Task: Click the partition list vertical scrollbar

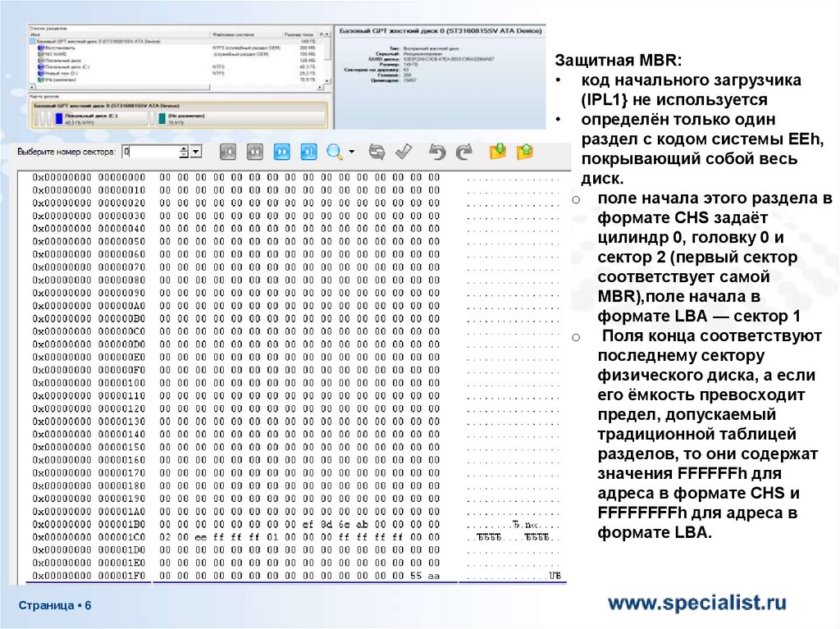Action: (x=327, y=60)
